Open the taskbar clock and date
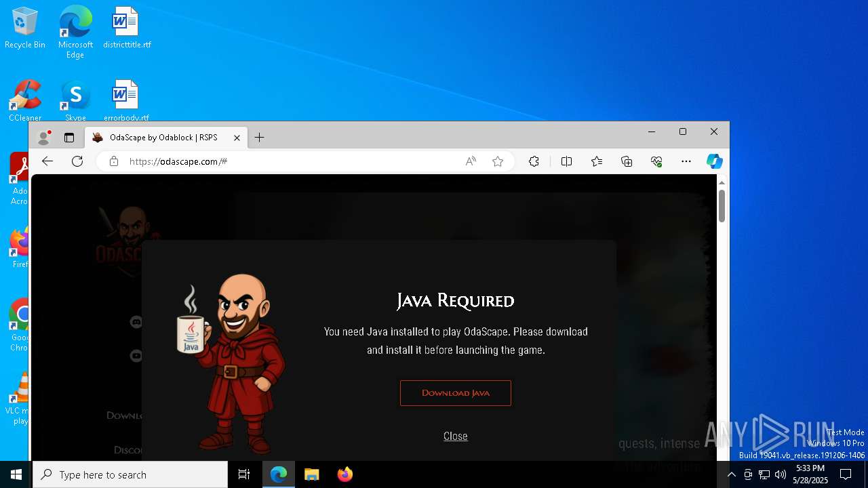 pyautogui.click(x=810, y=474)
